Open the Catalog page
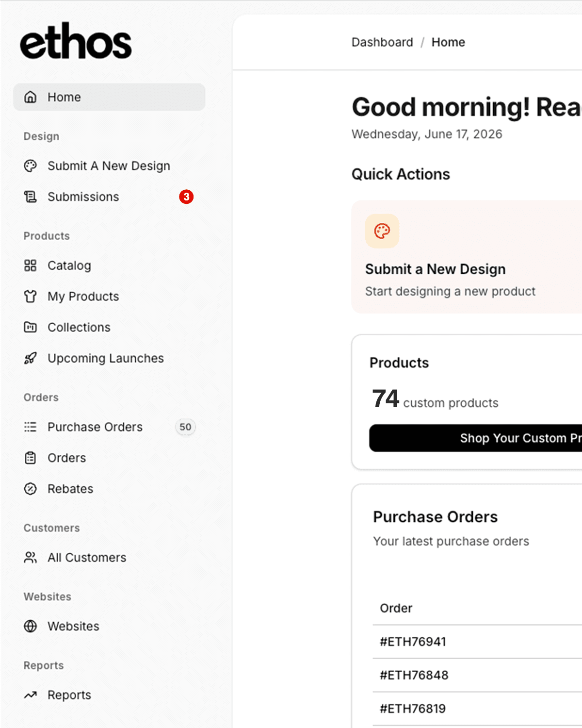The image size is (582, 728). pos(109,265)
